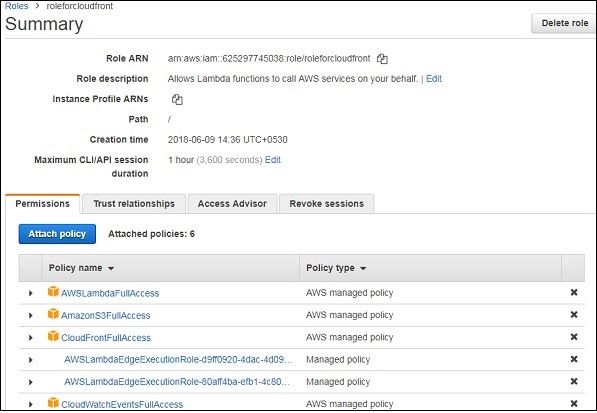597x413 pixels.
Task: Edit the role description
Action: [434, 79]
